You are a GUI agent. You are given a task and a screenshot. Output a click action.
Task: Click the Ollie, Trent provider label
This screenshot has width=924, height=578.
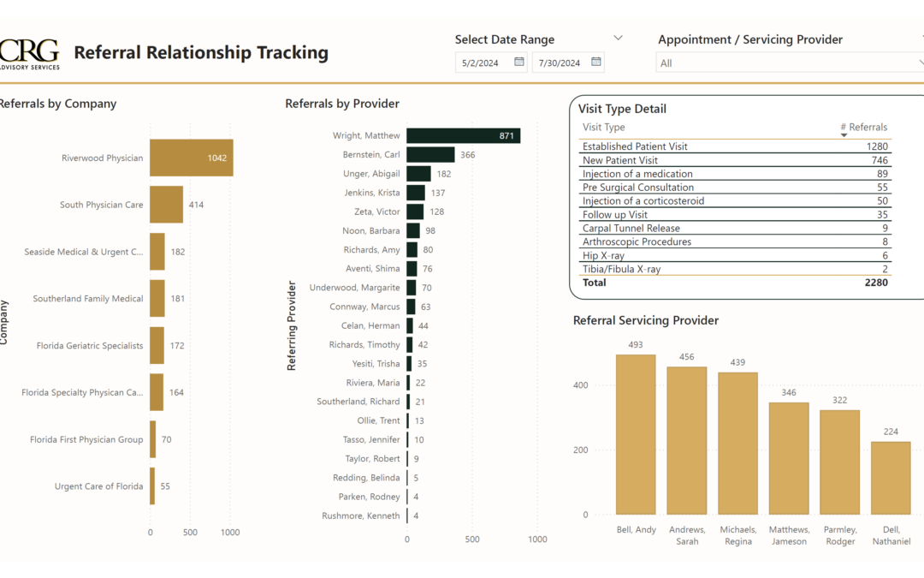[378, 420]
